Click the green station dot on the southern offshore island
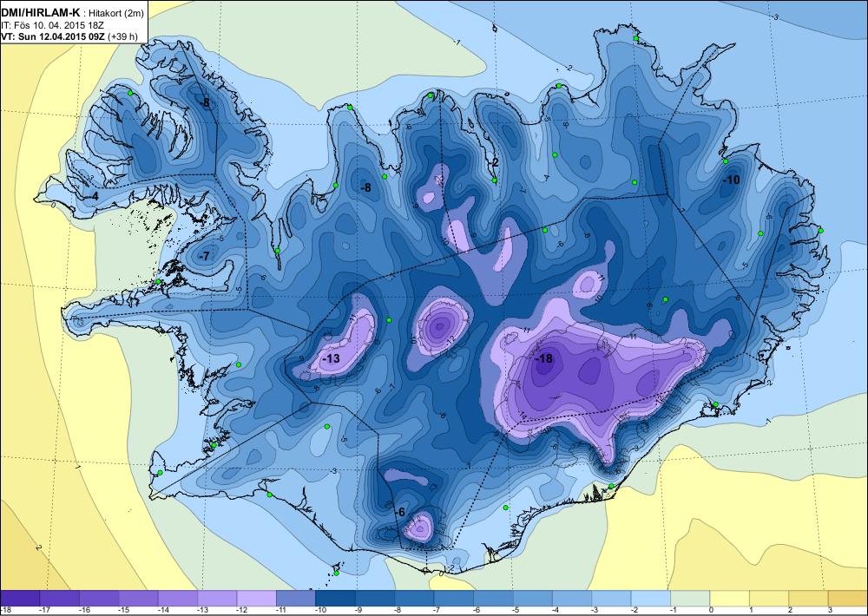Screen dimensions: 868x616 336,573
